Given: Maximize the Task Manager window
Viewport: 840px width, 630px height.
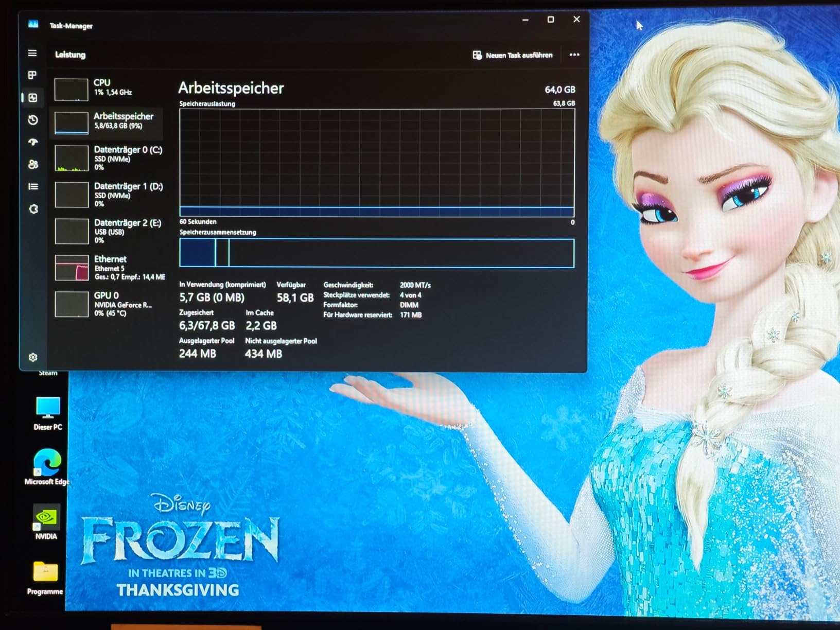Looking at the screenshot, I should 551,20.
